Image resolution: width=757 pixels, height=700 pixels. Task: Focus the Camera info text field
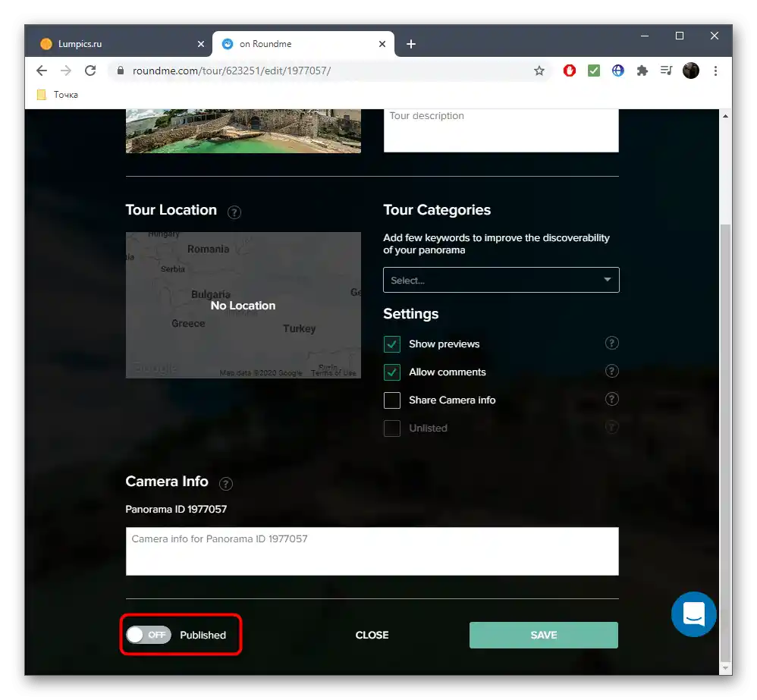(372, 551)
